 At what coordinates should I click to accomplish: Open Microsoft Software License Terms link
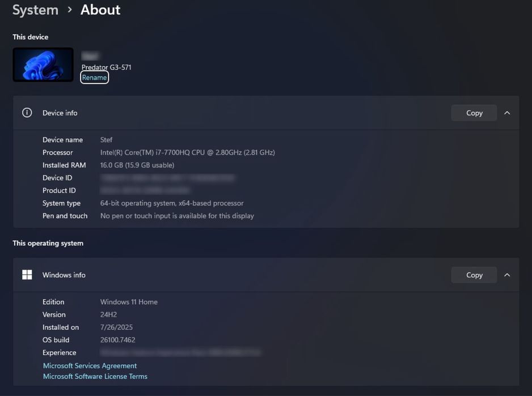pos(95,376)
